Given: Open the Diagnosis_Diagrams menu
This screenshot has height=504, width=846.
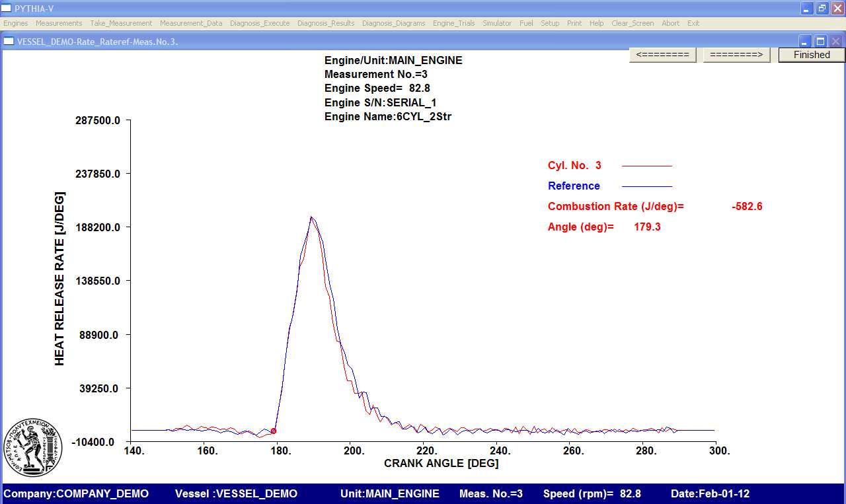Looking at the screenshot, I should [x=394, y=23].
